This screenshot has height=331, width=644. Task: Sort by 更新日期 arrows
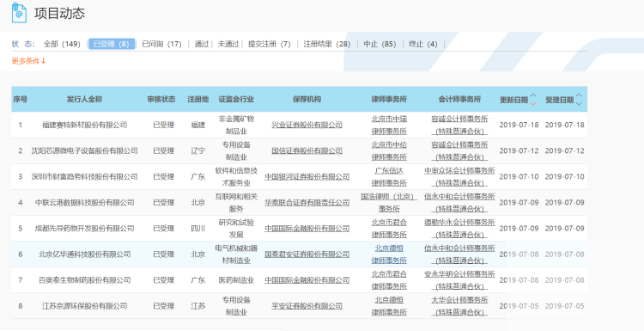point(533,99)
